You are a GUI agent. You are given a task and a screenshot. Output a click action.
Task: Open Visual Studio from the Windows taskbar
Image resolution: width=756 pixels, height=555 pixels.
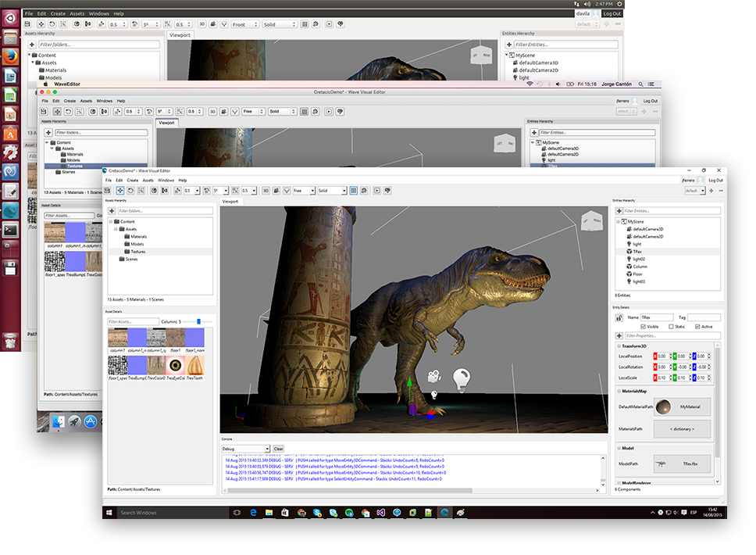tap(381, 513)
